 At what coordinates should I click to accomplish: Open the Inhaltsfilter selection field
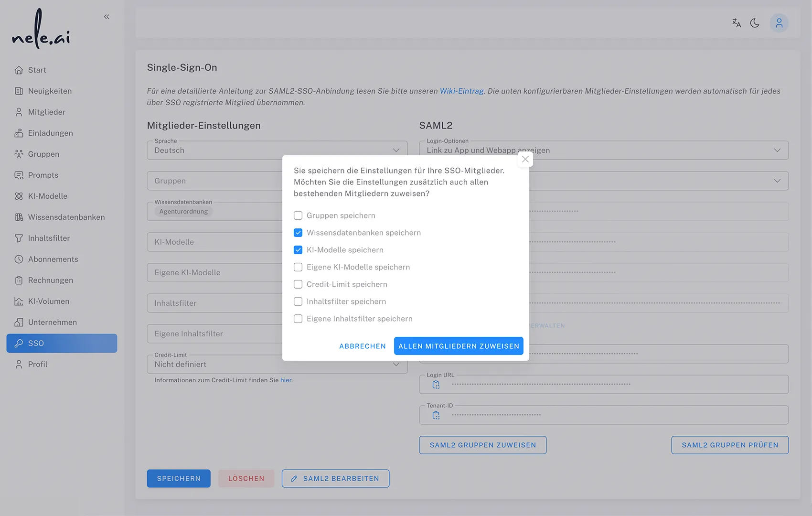(x=215, y=303)
